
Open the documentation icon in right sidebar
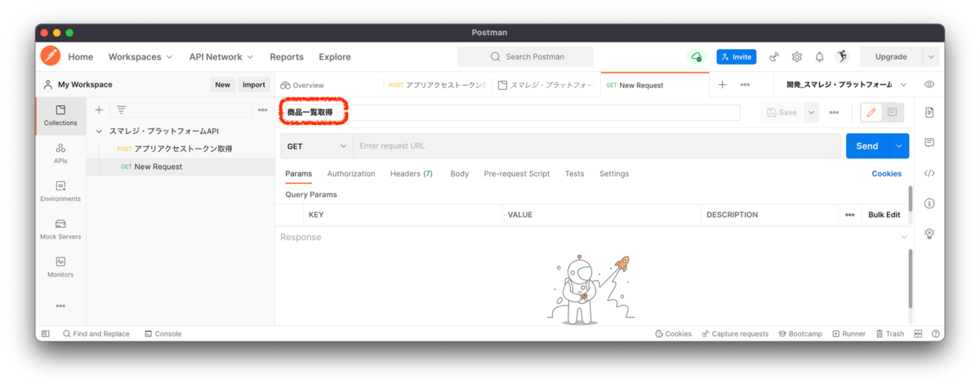(x=929, y=112)
